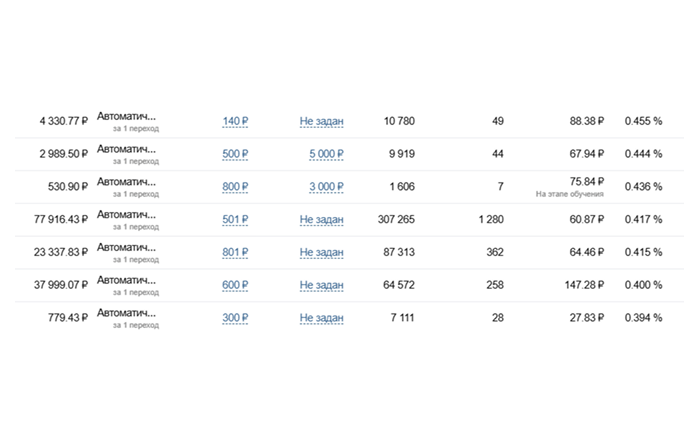Click 'Не задан' in the 801 ₽ row

[321, 253]
